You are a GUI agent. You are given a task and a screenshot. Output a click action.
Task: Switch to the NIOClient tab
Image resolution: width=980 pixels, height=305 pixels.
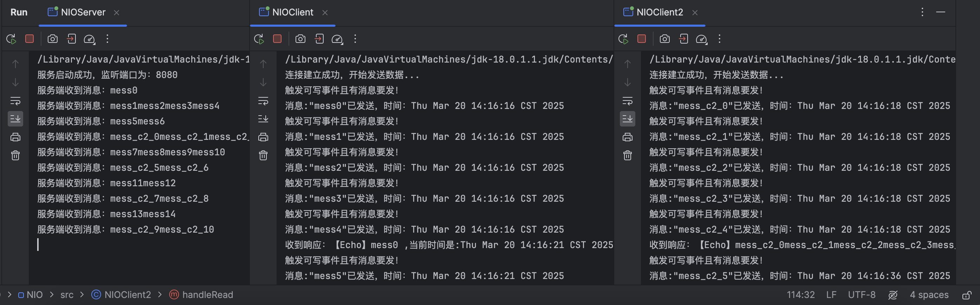click(x=292, y=12)
